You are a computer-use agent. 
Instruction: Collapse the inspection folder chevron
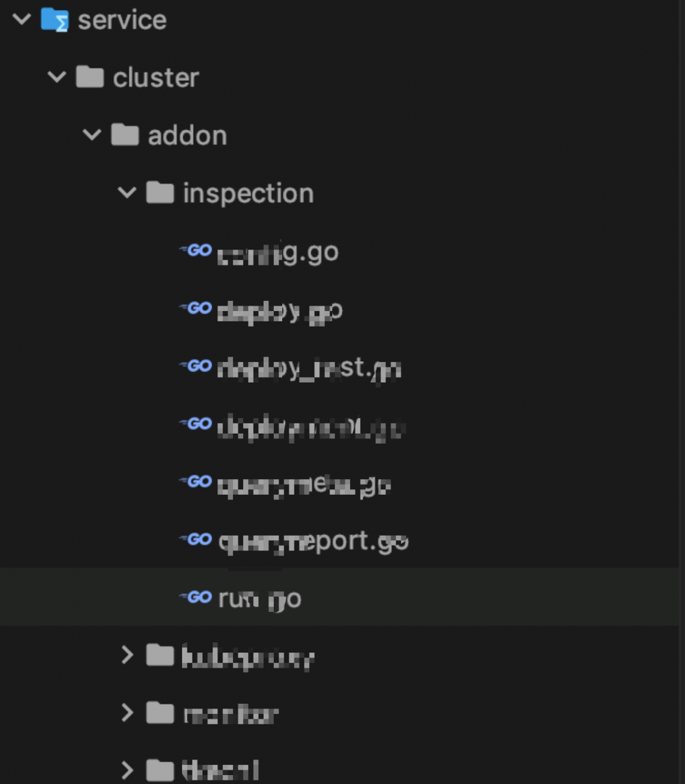click(127, 193)
